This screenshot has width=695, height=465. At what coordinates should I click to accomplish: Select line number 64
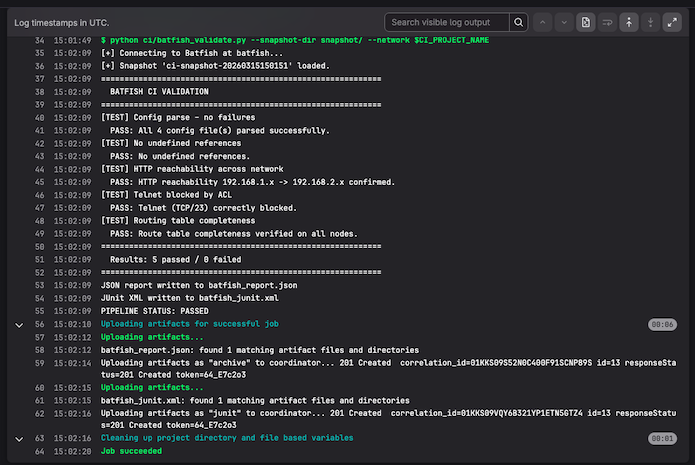[x=39, y=451]
